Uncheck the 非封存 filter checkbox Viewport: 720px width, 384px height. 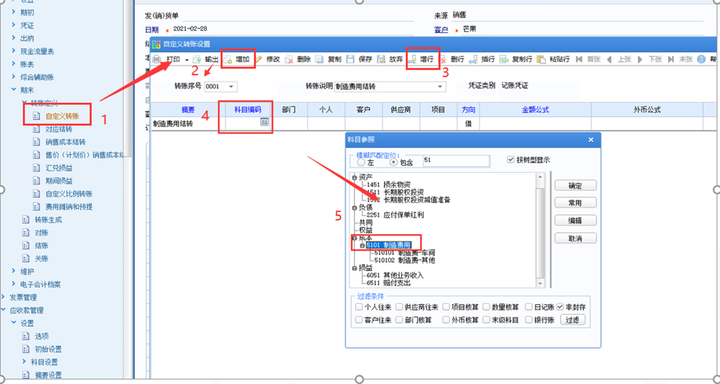pos(560,307)
